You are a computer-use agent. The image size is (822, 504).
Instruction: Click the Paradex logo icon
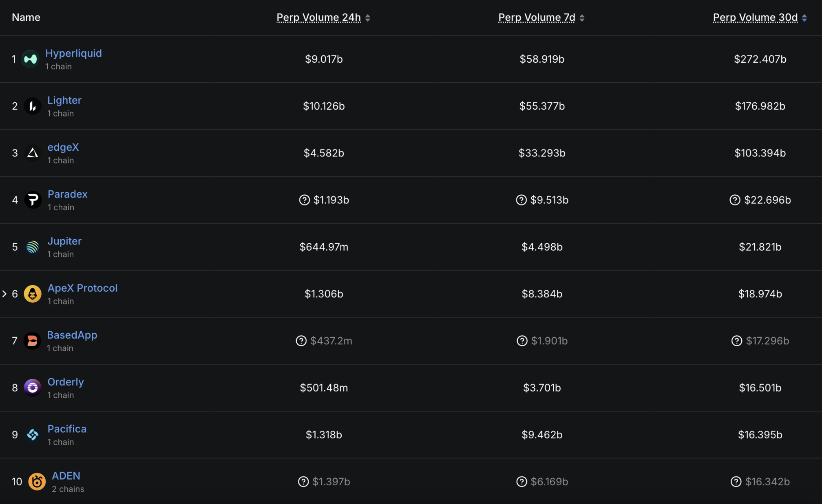pyautogui.click(x=33, y=200)
